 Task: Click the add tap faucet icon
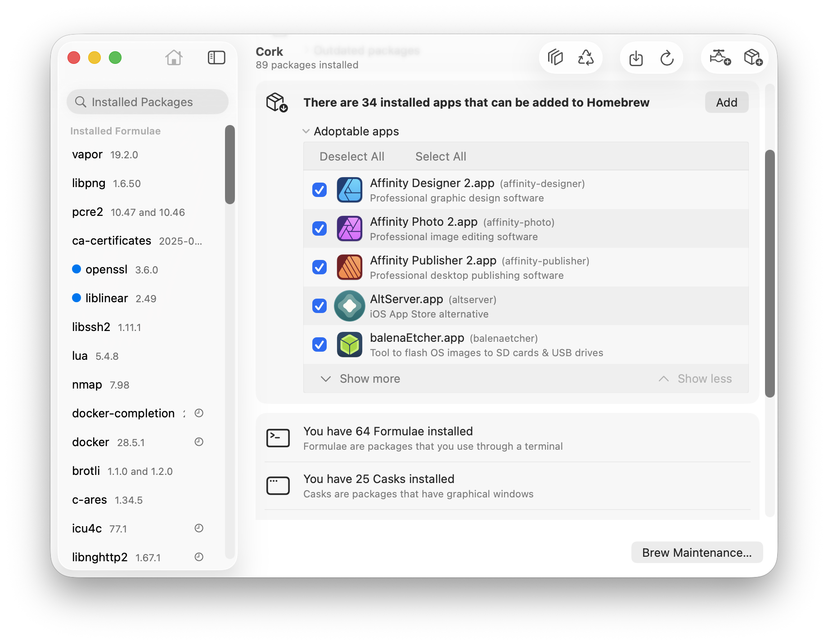pyautogui.click(x=720, y=58)
